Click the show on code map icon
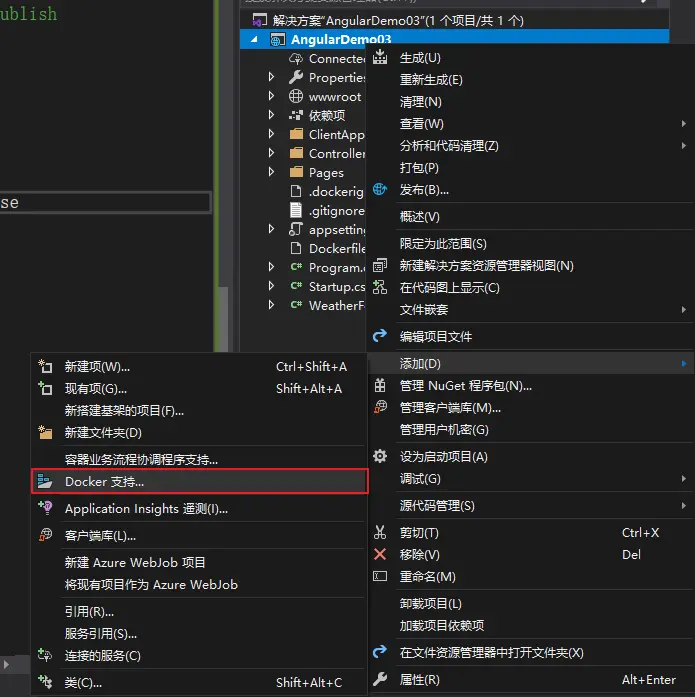This screenshot has width=695, height=697. 380,287
